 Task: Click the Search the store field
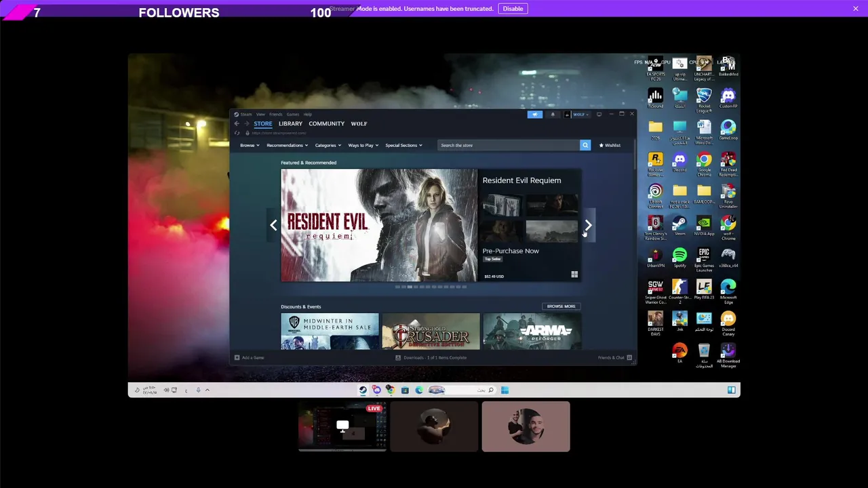[x=509, y=145]
